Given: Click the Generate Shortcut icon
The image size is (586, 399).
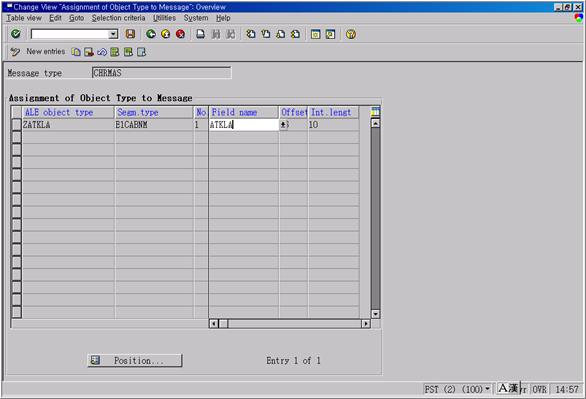Looking at the screenshot, I should pos(330,34).
